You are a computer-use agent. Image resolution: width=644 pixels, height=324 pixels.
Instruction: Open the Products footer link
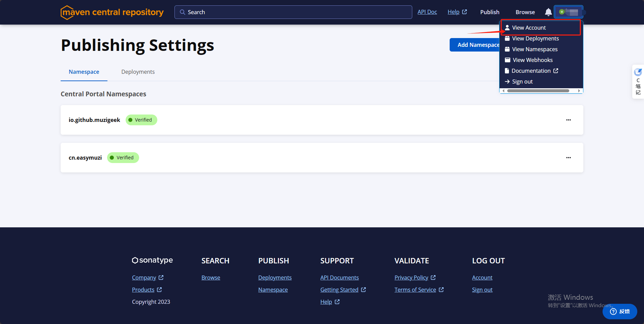pyautogui.click(x=143, y=290)
